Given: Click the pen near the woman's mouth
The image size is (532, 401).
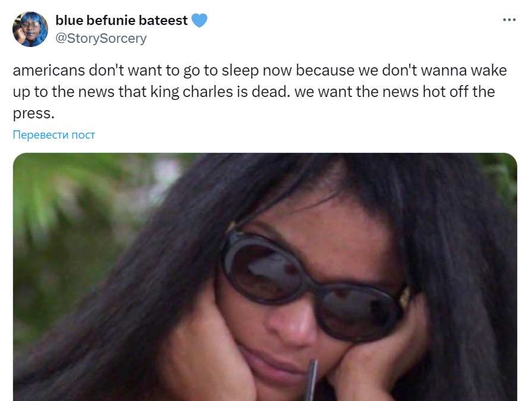Looking at the screenshot, I should pos(311,379).
